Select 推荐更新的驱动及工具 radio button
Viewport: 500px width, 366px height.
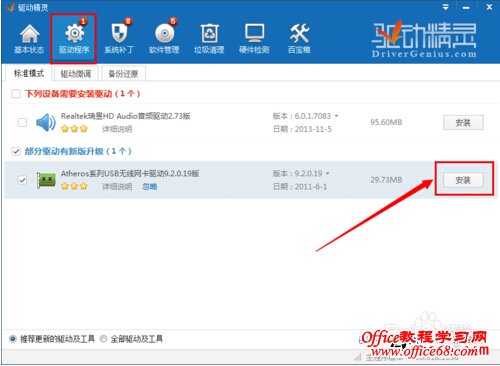click(13, 339)
